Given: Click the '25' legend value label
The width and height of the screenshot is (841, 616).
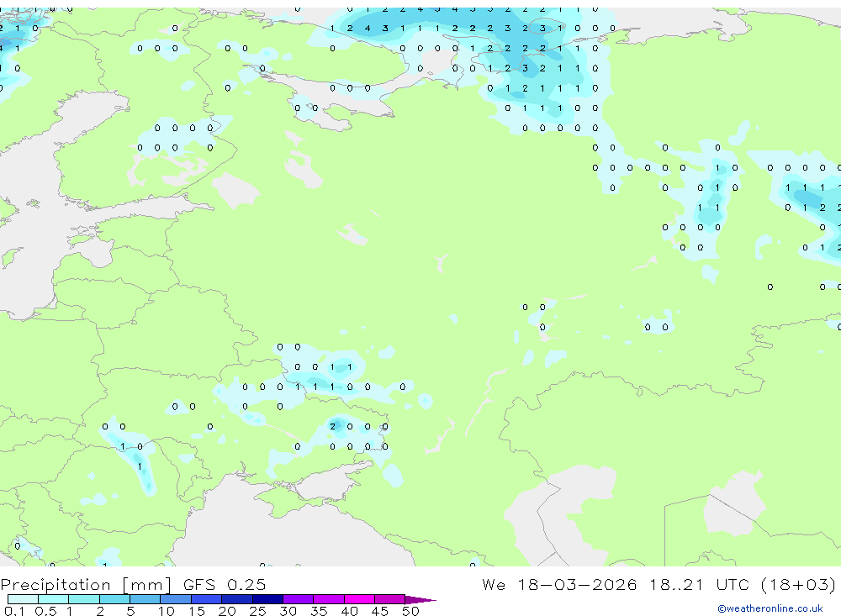Looking at the screenshot, I should click(257, 611).
